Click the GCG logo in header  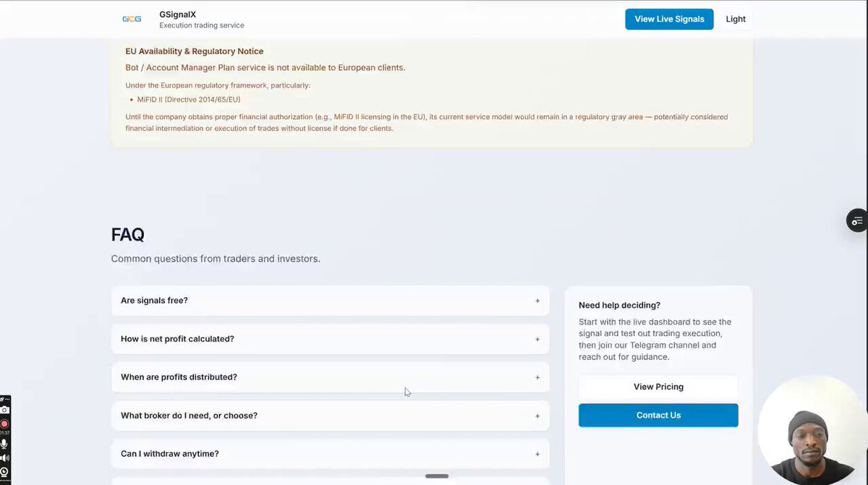tap(132, 20)
